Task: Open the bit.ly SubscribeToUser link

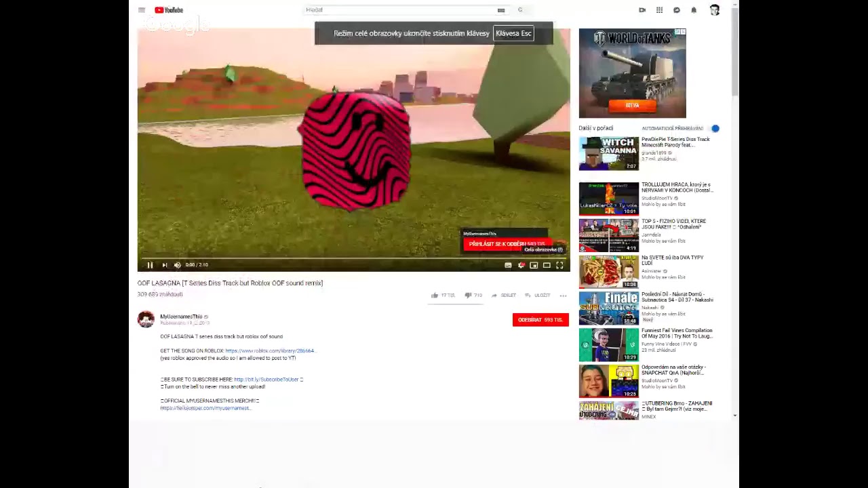Action: pyautogui.click(x=266, y=380)
